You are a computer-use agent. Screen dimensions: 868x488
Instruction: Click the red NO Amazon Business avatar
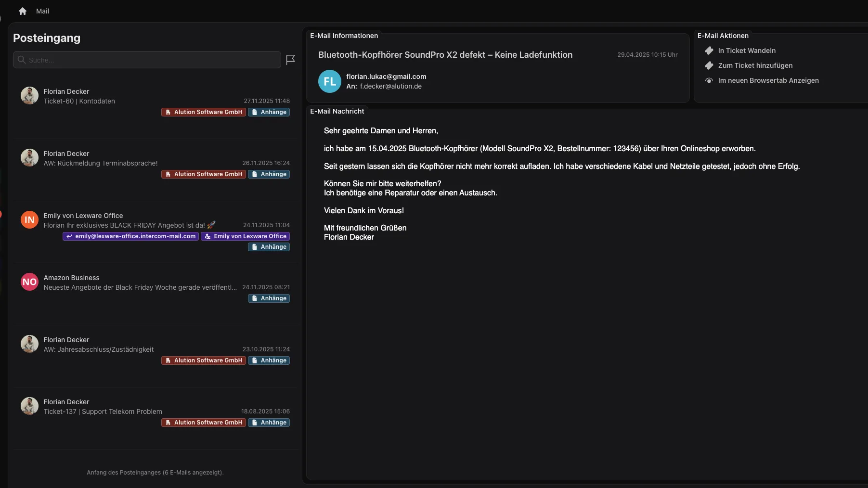(29, 282)
